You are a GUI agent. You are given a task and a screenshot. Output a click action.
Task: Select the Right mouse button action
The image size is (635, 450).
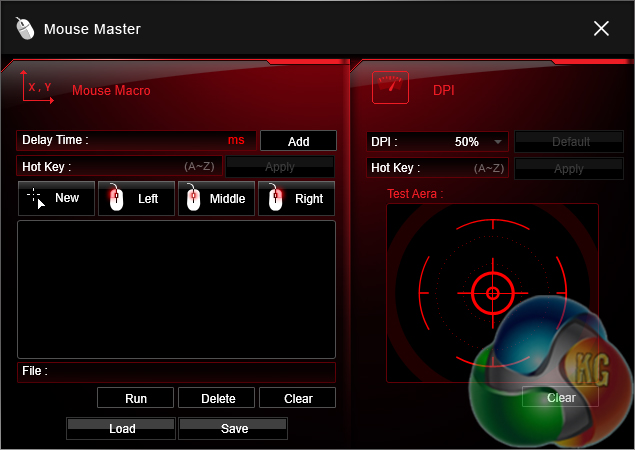pyautogui.click(x=297, y=198)
